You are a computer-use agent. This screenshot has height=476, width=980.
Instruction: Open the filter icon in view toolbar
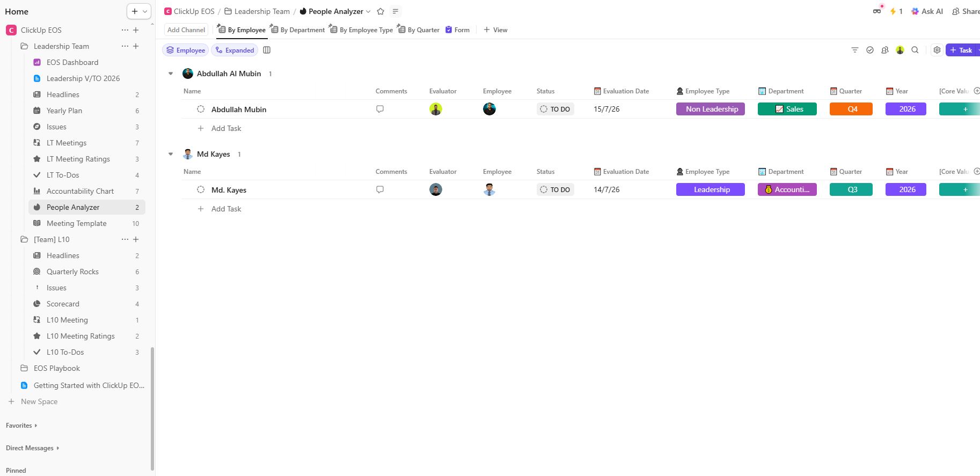[855, 50]
